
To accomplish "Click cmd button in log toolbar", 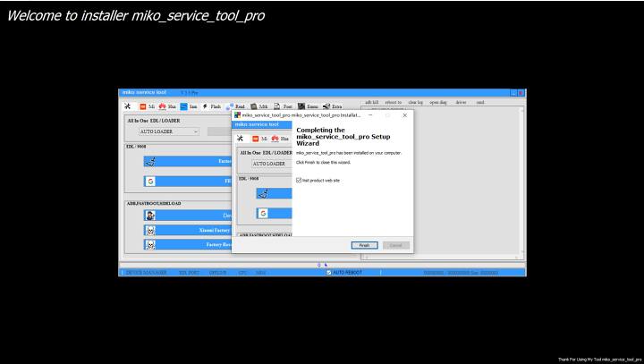I will [x=480, y=102].
